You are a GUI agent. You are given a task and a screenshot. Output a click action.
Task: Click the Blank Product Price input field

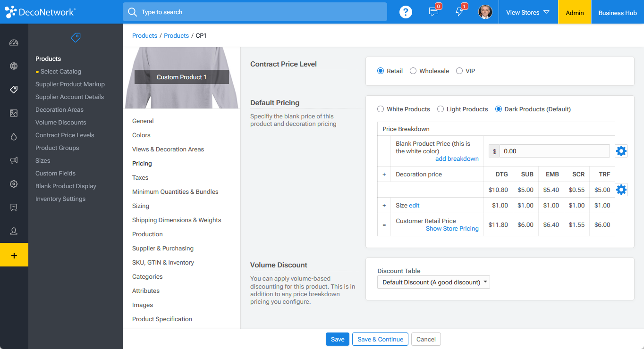tap(554, 151)
